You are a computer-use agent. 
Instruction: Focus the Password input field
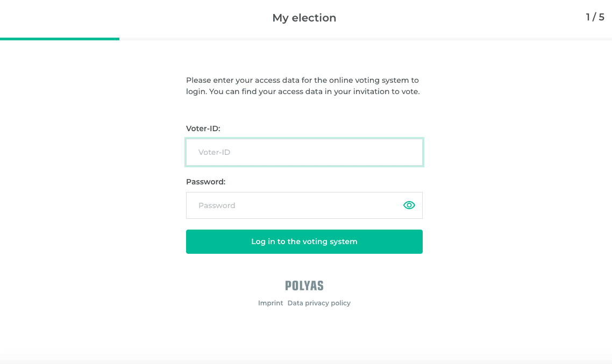(293, 205)
